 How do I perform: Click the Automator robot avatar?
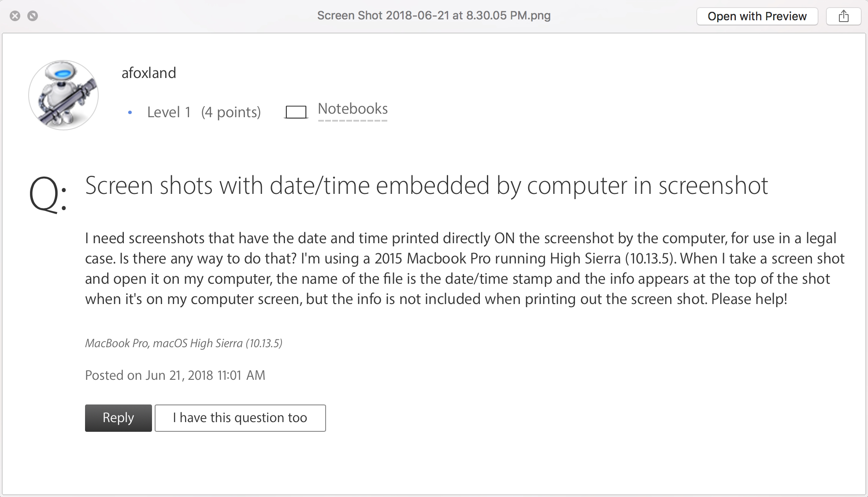[x=63, y=95]
